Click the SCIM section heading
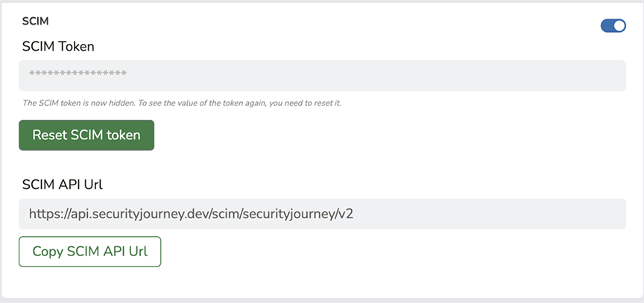The image size is (644, 303). (x=35, y=22)
